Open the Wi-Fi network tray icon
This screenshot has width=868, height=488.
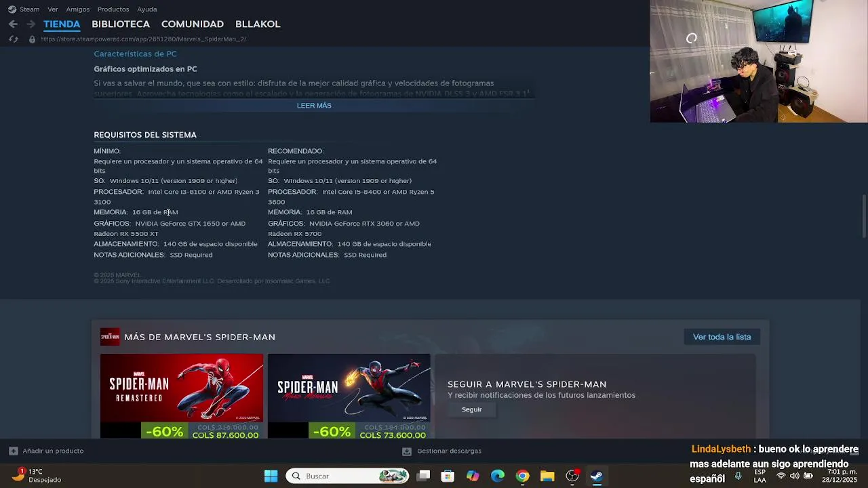tap(781, 476)
